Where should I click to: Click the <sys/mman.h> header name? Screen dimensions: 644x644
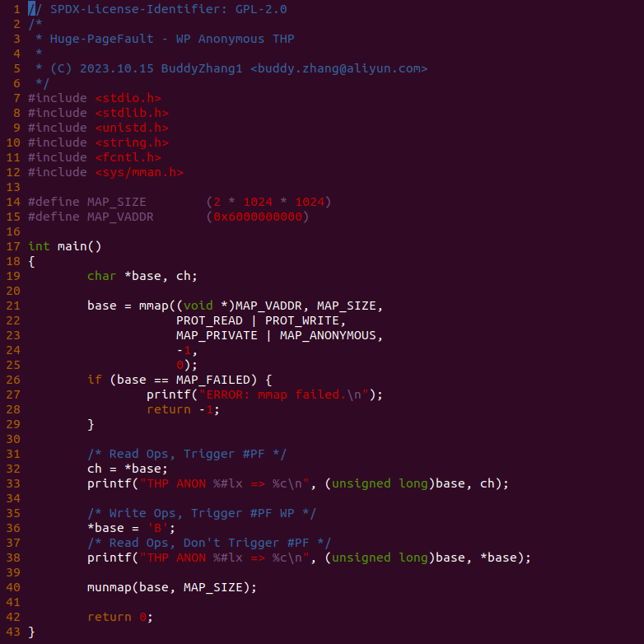(x=139, y=172)
